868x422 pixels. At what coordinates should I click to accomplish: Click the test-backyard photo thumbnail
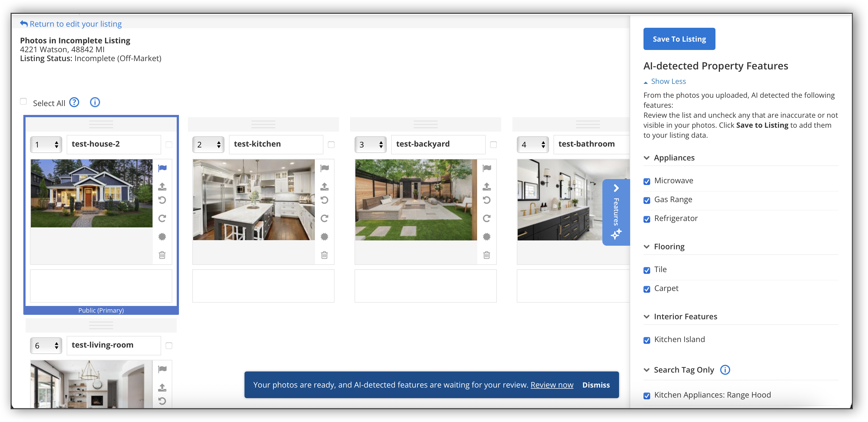pos(416,200)
